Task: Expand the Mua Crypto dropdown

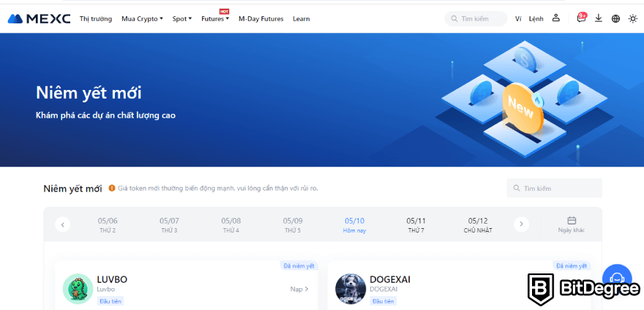Action: tap(142, 18)
